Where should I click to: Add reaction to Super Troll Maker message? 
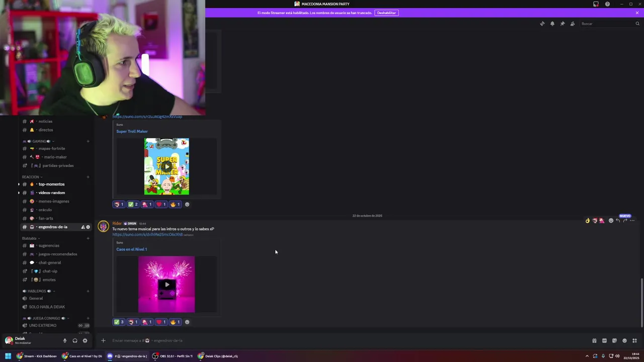187,204
